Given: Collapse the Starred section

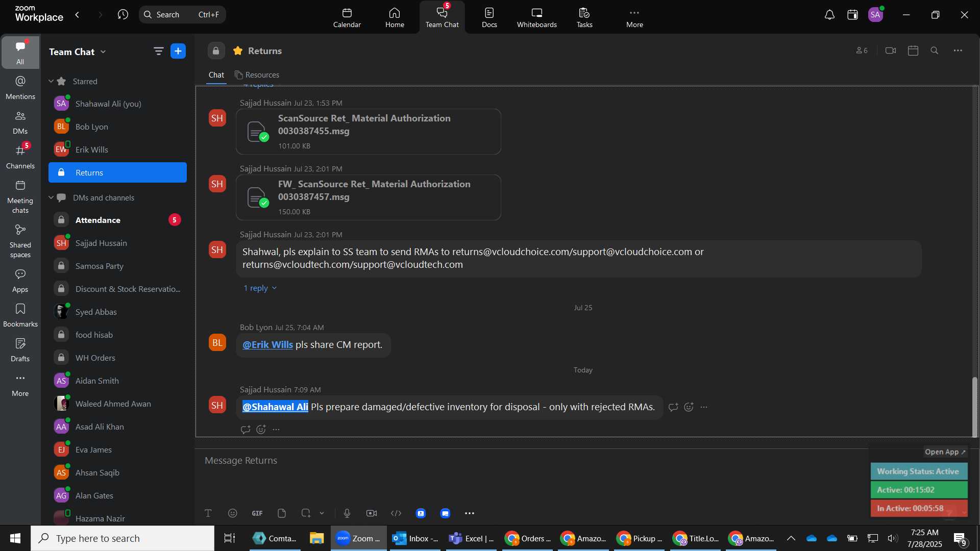Looking at the screenshot, I should tap(51, 81).
